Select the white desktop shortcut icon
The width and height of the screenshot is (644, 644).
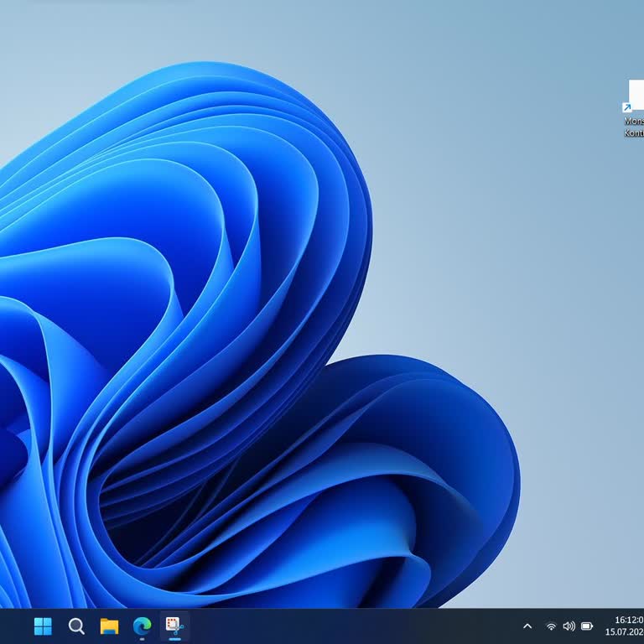point(636,94)
